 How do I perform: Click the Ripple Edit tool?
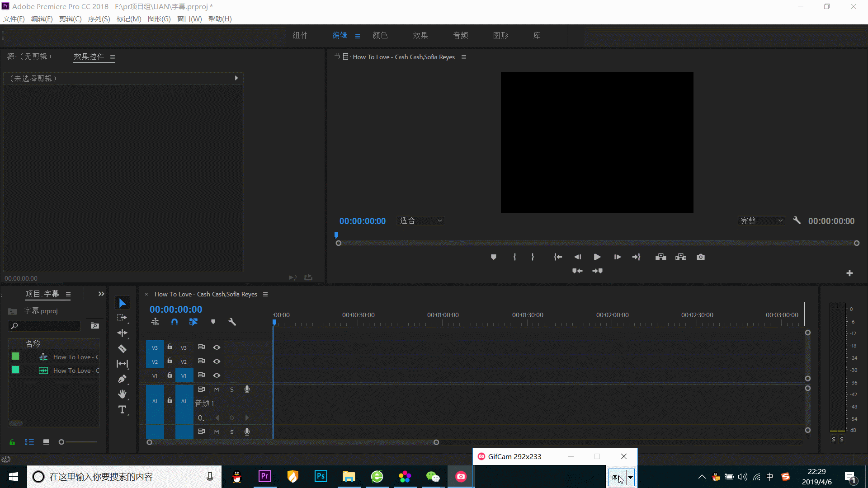click(x=122, y=333)
